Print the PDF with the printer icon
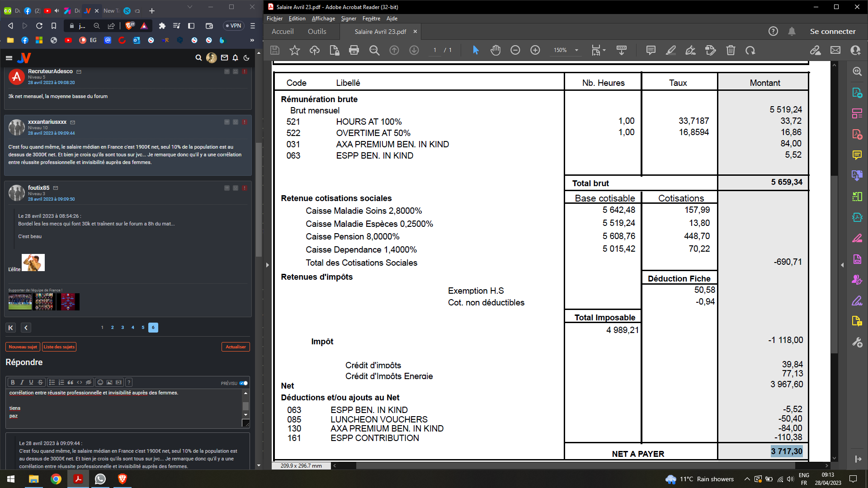This screenshot has width=868, height=488. pos(354,50)
